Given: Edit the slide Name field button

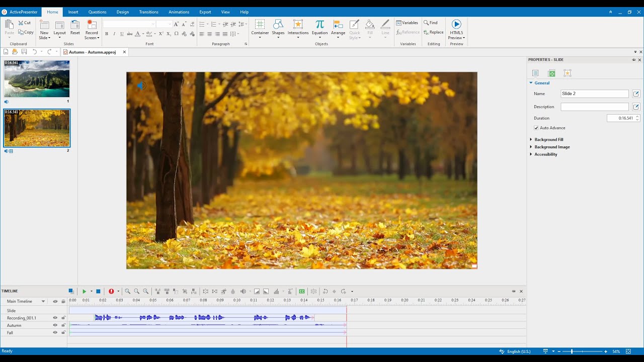Looking at the screenshot, I should 636,94.
